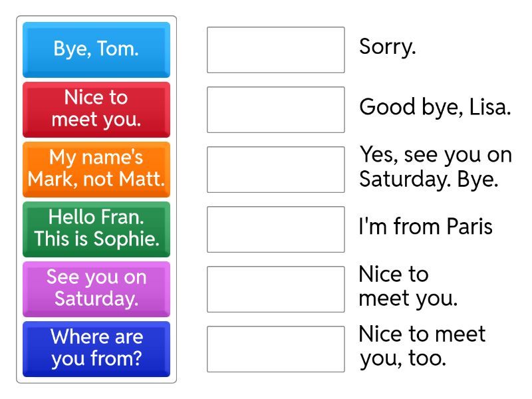Select the "Bye, Tom." tile

pos(96,50)
